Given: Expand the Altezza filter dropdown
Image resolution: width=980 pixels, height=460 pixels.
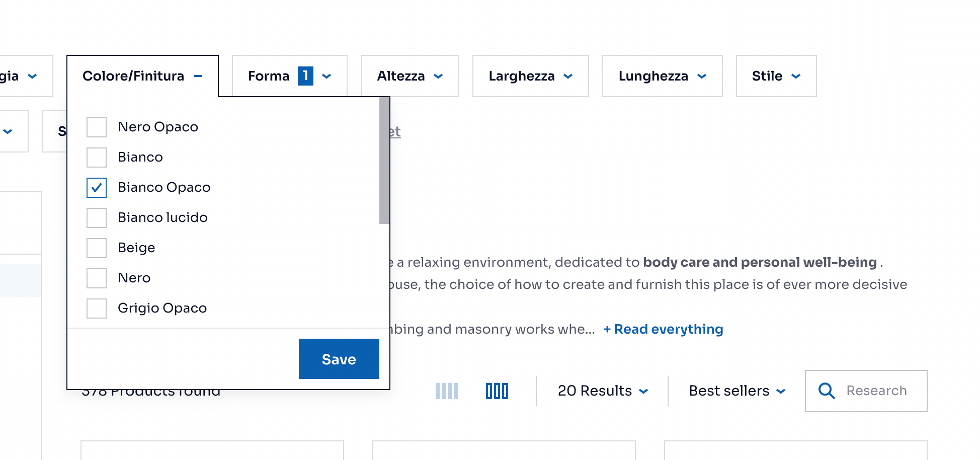Looking at the screenshot, I should [410, 76].
